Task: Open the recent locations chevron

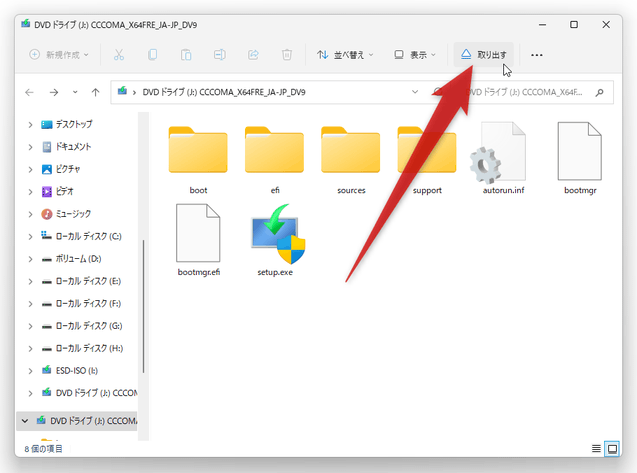Action: [75, 92]
